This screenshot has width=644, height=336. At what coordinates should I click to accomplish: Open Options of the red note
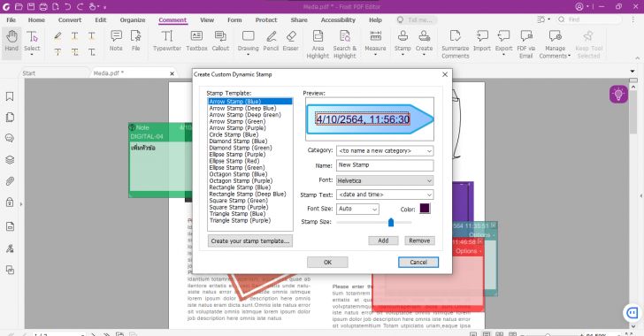point(469,251)
